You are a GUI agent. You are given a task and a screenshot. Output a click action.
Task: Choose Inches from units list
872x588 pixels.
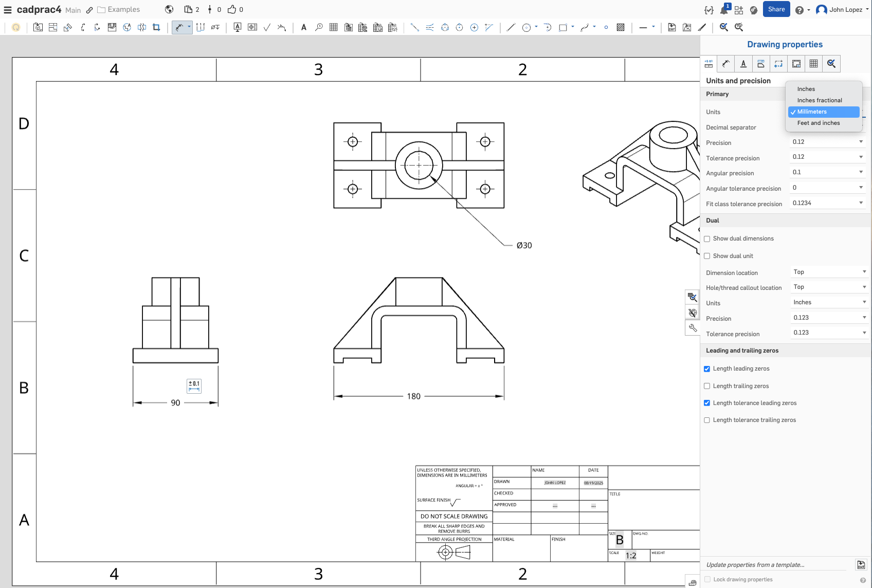824,89
